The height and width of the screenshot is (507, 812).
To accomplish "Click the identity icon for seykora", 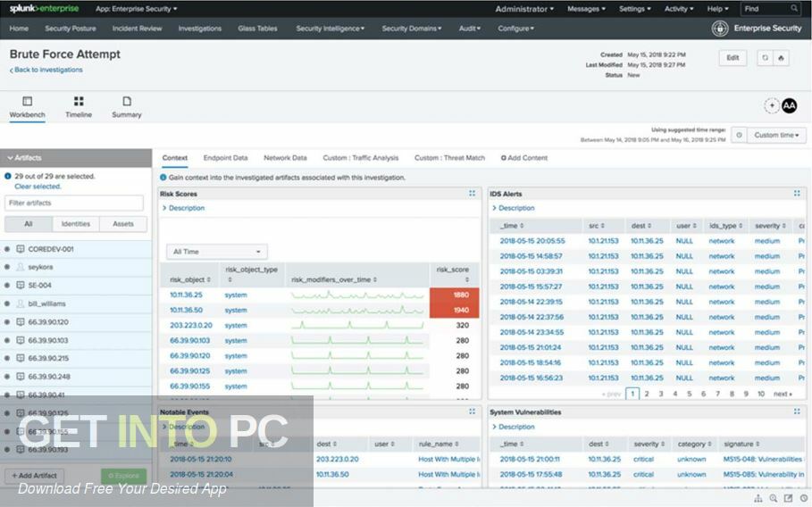I will pos(21,267).
